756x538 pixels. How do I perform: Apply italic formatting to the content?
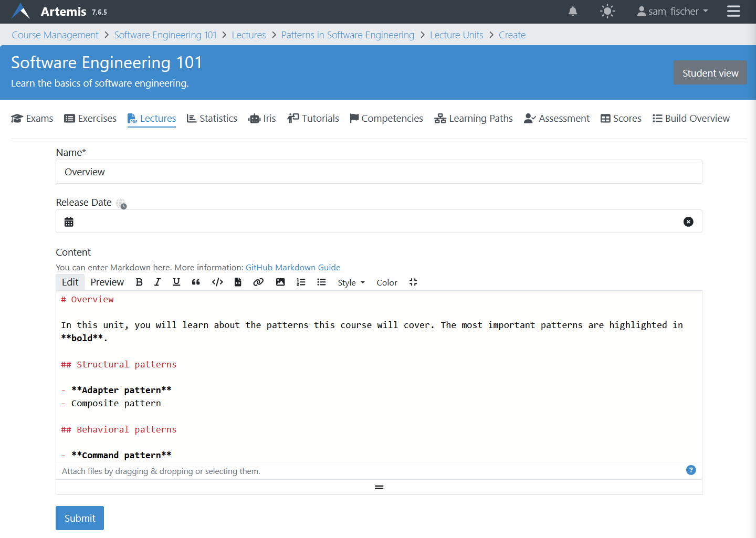(157, 282)
